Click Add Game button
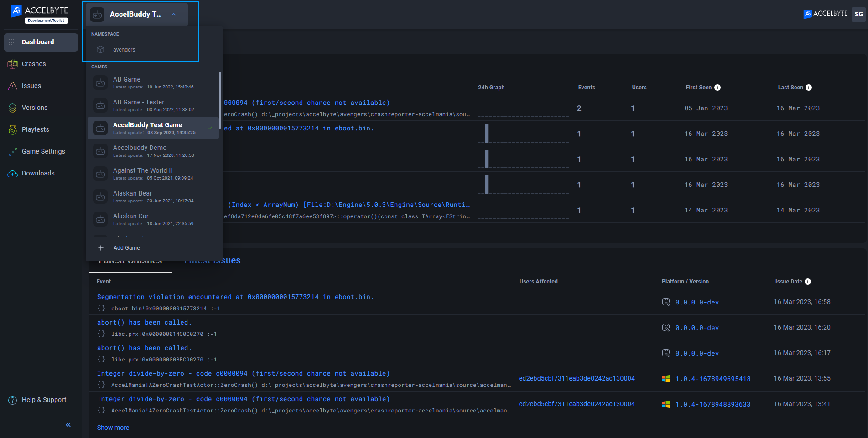This screenshot has width=868, height=438. 154,248
